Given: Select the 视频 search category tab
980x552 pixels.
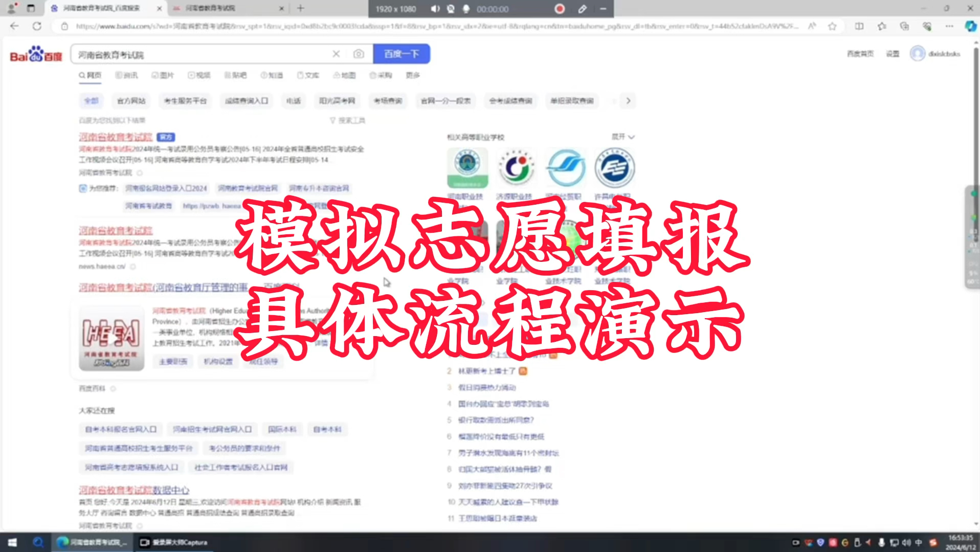Looking at the screenshot, I should tap(199, 75).
